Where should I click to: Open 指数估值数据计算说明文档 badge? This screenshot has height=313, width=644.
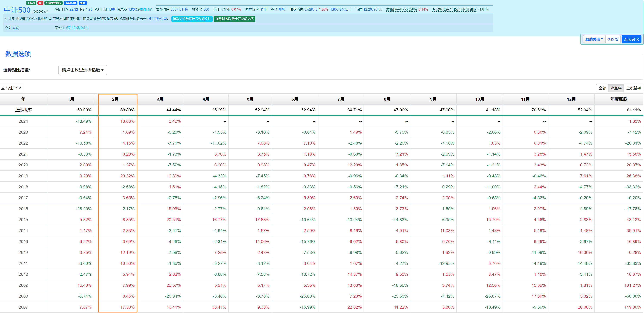192,19
